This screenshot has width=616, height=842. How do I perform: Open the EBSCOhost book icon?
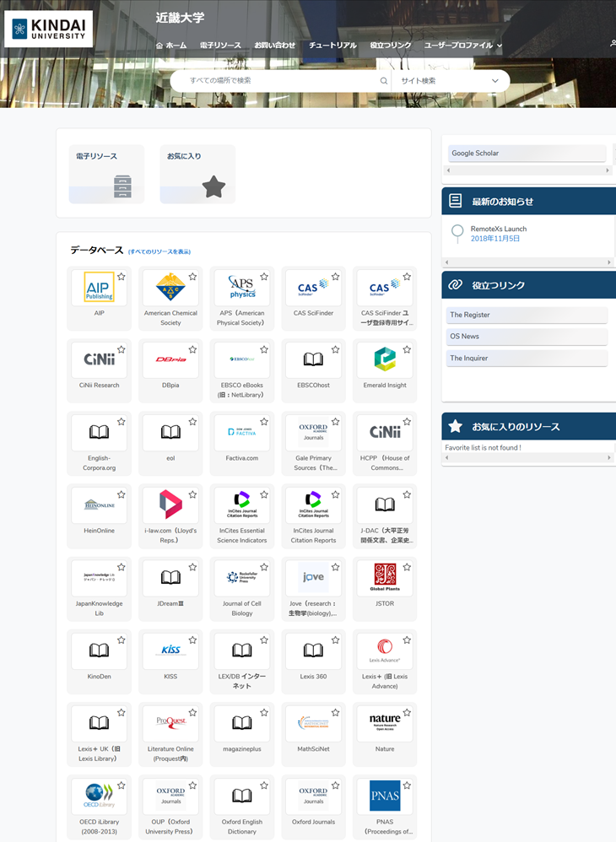click(x=314, y=359)
